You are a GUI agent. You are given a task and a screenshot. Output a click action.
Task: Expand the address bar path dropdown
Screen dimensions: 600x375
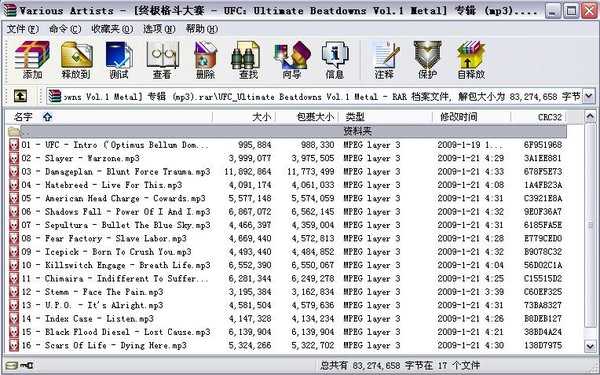click(589, 96)
